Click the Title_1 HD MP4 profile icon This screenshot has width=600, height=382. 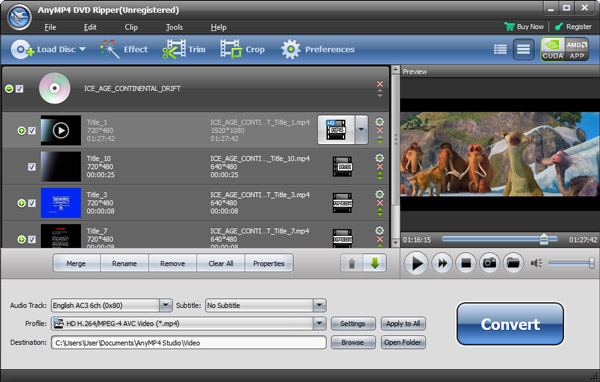(x=336, y=130)
